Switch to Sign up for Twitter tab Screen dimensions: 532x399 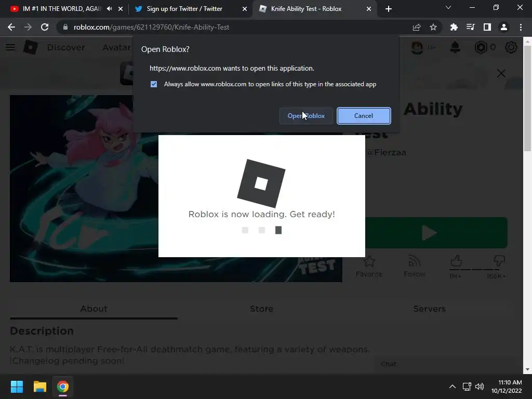point(184,9)
